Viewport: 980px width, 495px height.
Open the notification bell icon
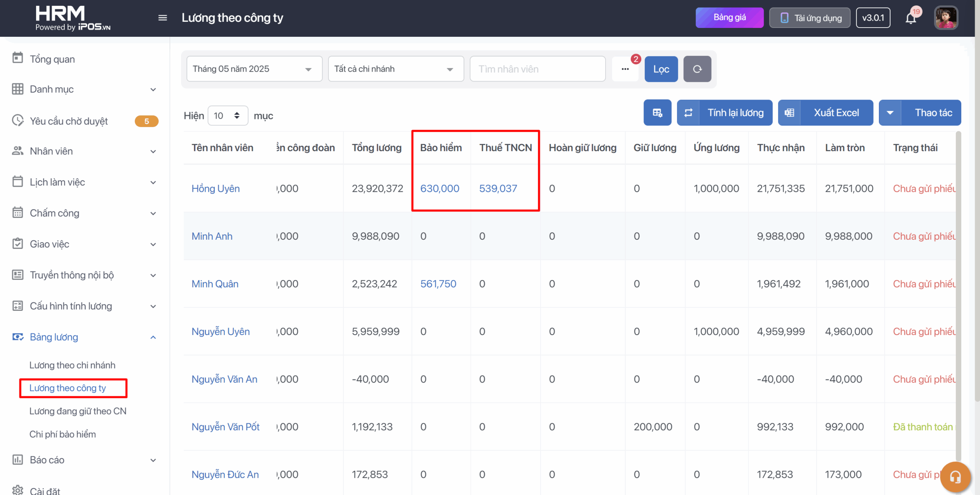911,18
